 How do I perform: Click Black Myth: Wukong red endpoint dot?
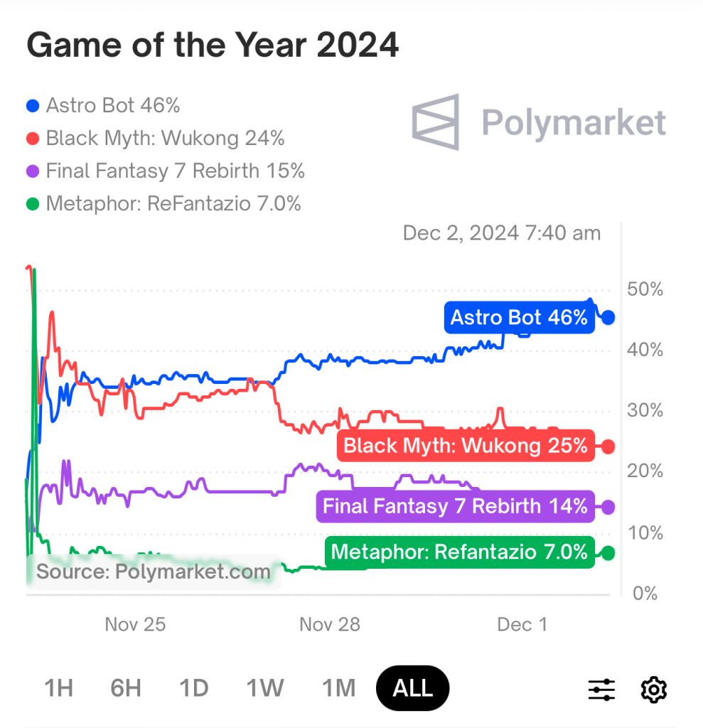[608, 446]
